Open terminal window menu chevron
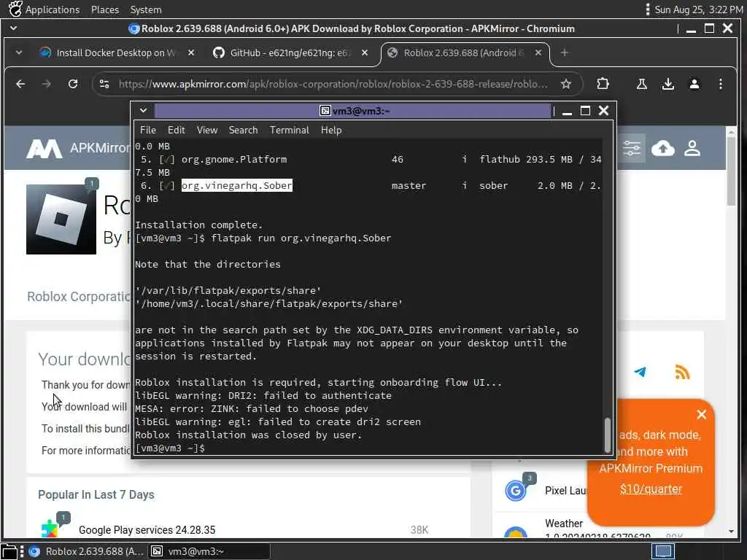This screenshot has width=747, height=560. click(x=143, y=111)
